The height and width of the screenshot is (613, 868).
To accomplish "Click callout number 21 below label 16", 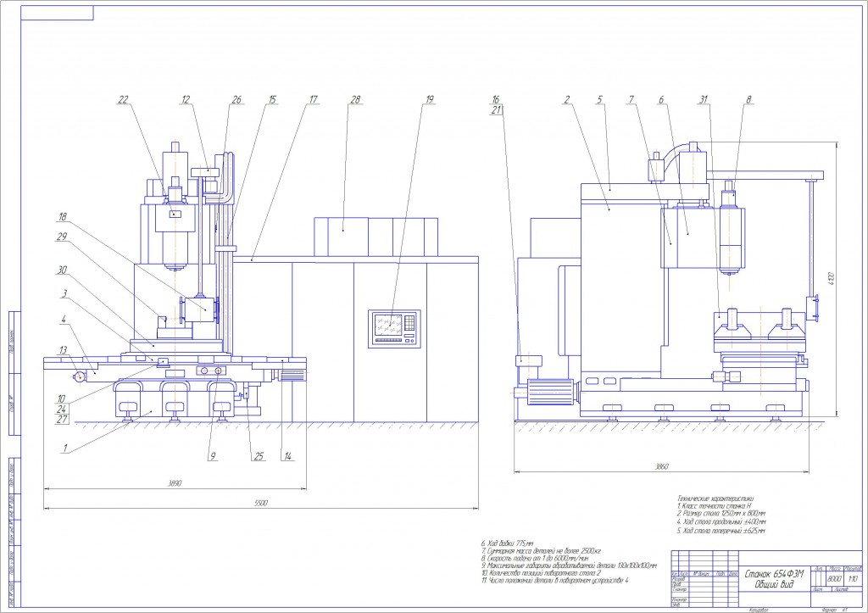I will tap(495, 109).
